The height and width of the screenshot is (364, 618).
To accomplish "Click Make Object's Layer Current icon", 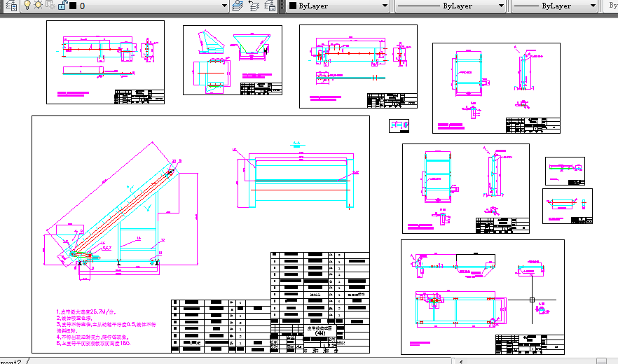I will click(238, 6).
